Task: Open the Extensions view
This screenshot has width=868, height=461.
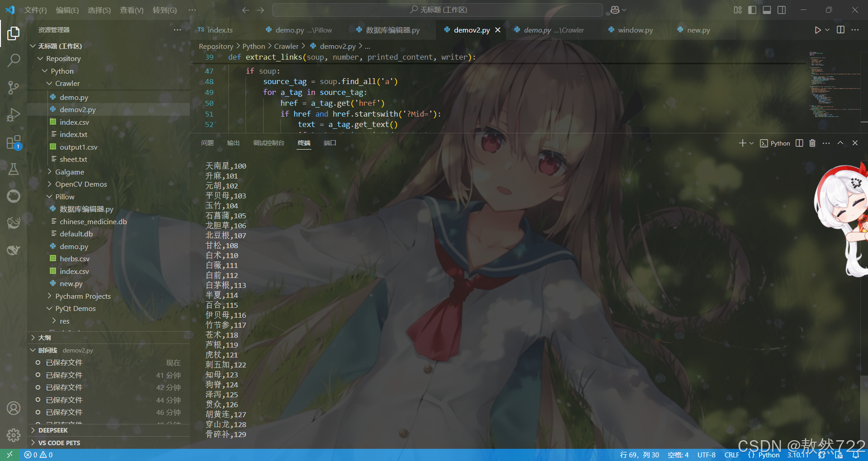Action: [x=14, y=142]
